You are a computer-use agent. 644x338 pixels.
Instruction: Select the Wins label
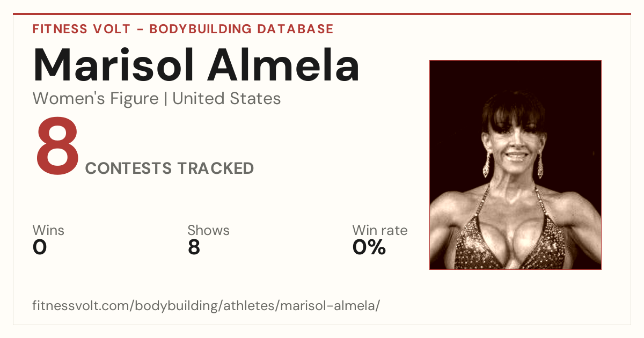(x=48, y=231)
